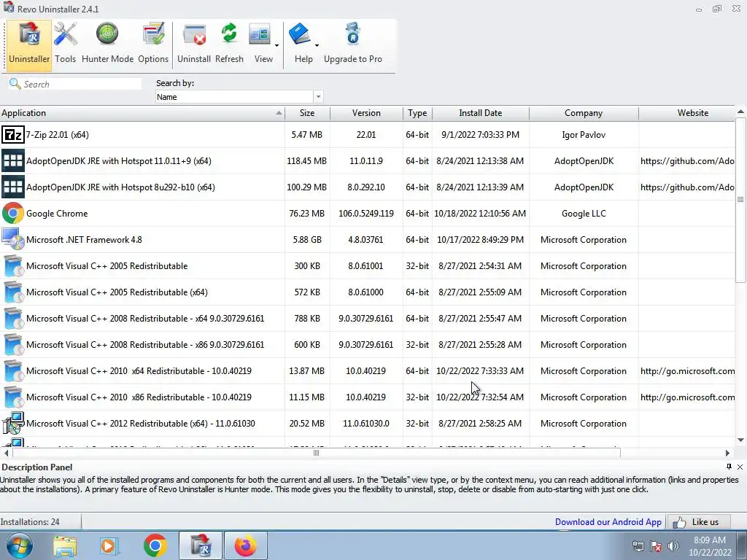
Task: Close the Description Panel
Action: pyautogui.click(x=740, y=467)
